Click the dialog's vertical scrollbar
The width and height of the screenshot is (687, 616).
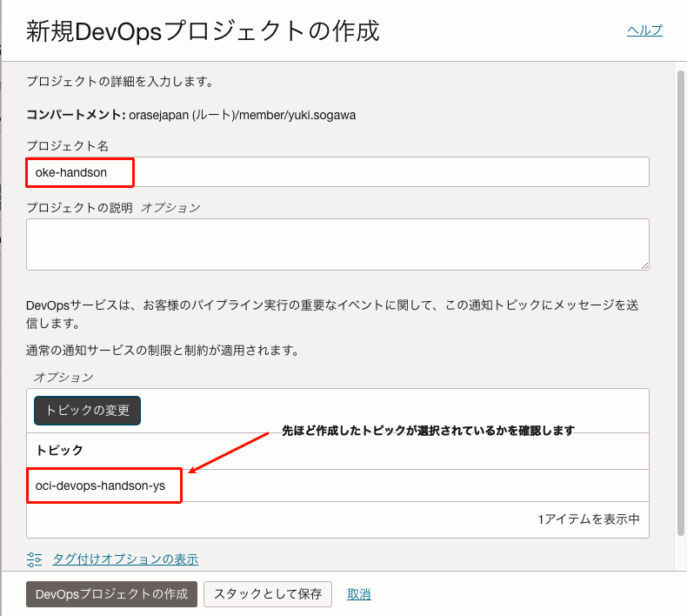click(680, 261)
